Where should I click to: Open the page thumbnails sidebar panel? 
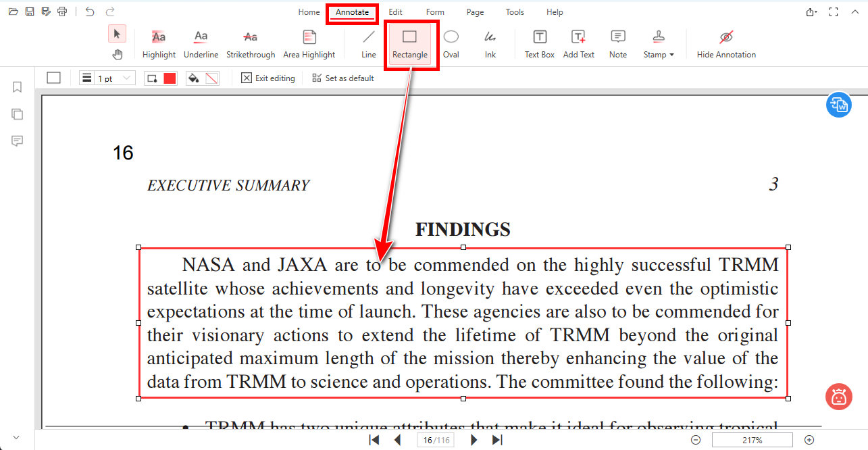[x=18, y=114]
